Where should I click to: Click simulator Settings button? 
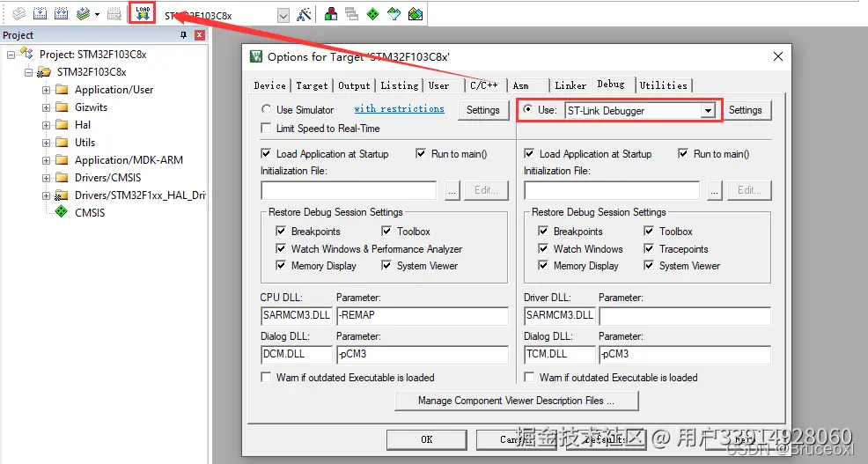(x=482, y=110)
